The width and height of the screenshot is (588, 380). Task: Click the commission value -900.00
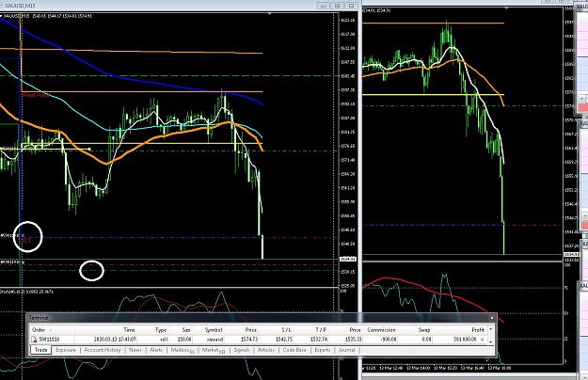point(387,340)
